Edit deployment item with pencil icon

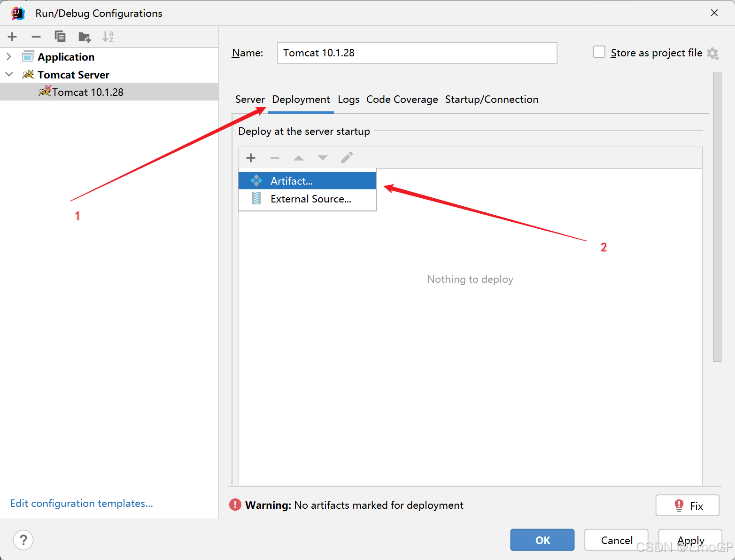pos(347,158)
